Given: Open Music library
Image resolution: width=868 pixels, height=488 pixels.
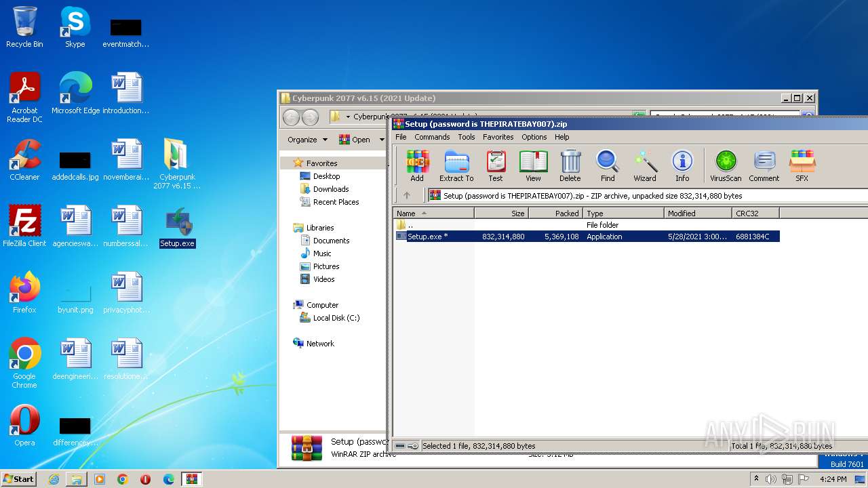Looking at the screenshot, I should [x=322, y=253].
